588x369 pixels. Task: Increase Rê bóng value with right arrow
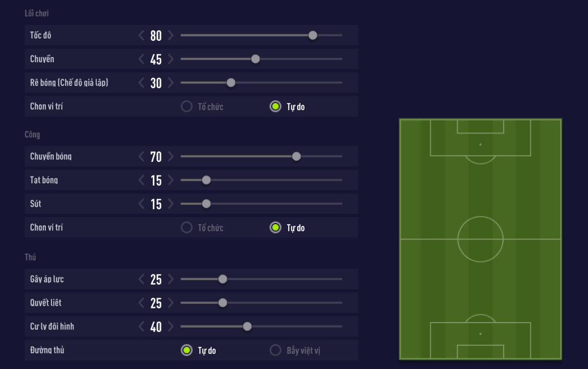pyautogui.click(x=171, y=83)
